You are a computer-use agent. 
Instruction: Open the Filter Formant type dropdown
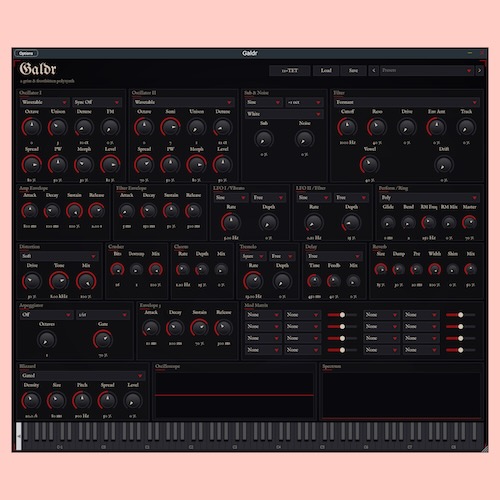tap(407, 102)
